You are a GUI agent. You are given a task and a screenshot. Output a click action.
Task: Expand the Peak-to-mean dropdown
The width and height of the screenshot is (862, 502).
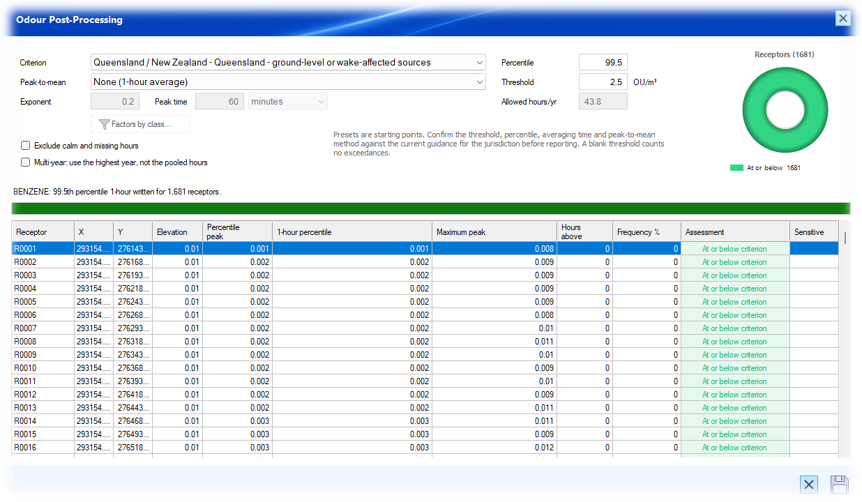tap(288, 82)
